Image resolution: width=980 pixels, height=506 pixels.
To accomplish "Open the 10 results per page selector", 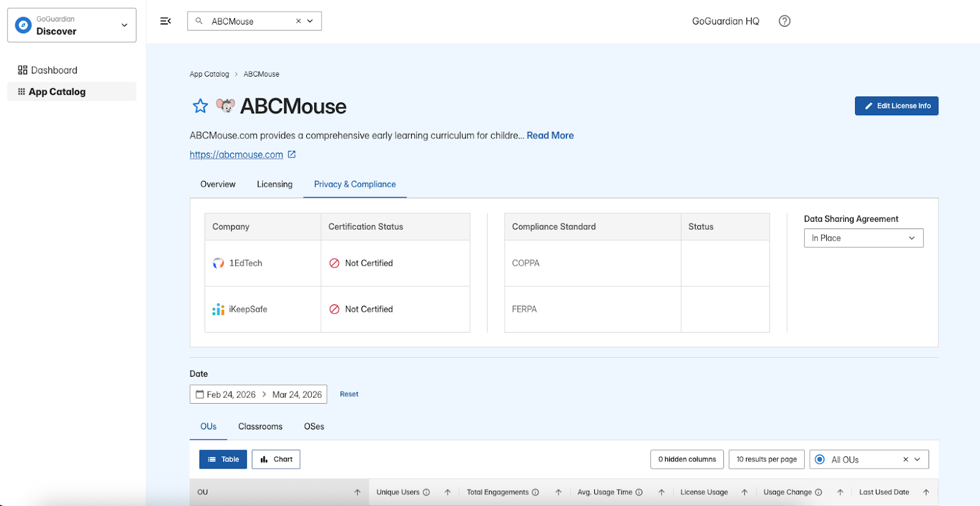I will pyautogui.click(x=766, y=459).
